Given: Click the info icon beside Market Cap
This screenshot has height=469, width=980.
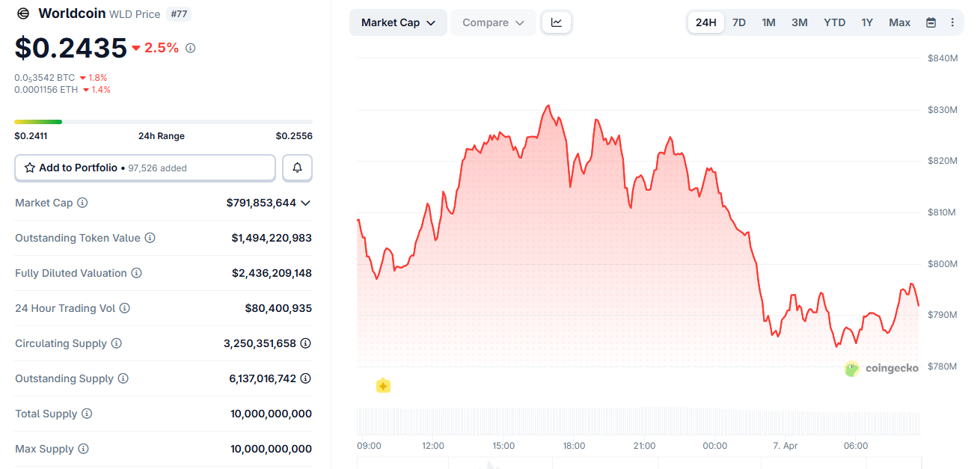Looking at the screenshot, I should point(81,203).
